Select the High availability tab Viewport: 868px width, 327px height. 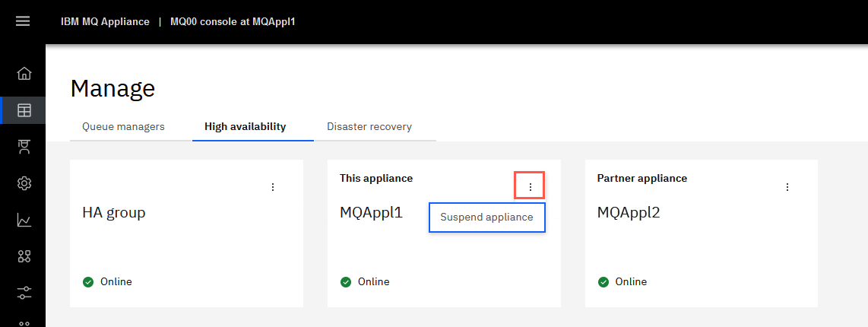click(246, 127)
